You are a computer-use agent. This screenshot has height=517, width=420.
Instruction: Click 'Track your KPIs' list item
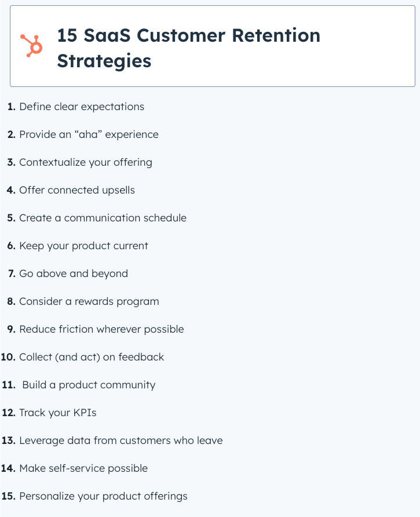tap(58, 413)
